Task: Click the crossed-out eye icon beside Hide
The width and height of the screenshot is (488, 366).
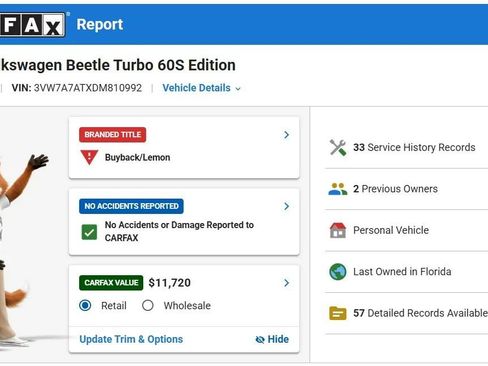Action: pos(260,339)
